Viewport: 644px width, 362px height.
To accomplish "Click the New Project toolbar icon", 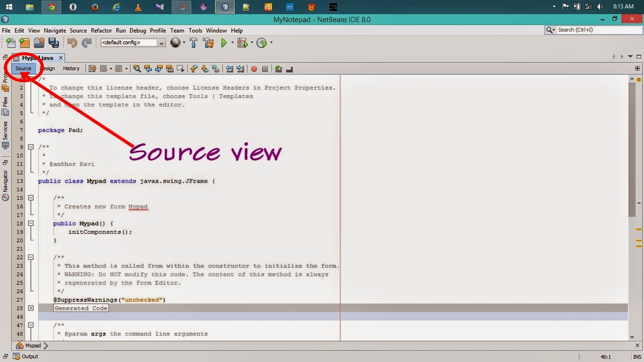I will click(x=25, y=43).
